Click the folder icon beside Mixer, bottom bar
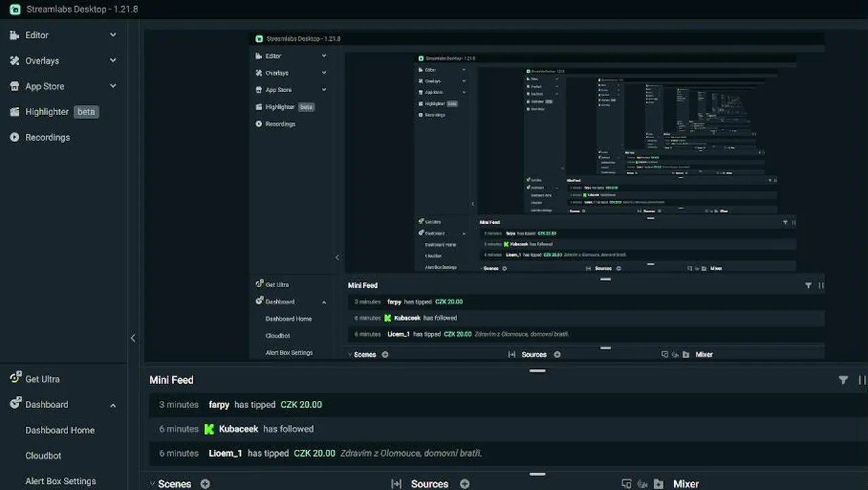This screenshot has height=490, width=868. pyautogui.click(x=658, y=484)
